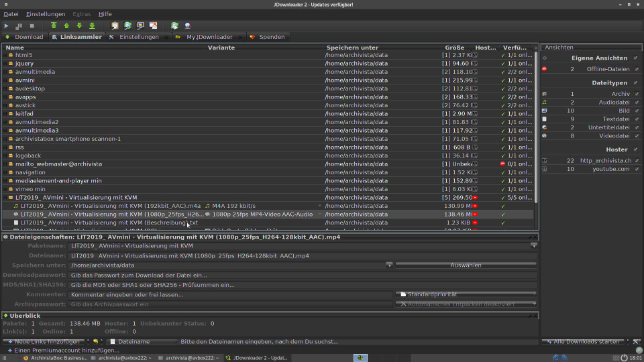Click the Audiodatei music note icon
The image size is (644, 362).
pyautogui.click(x=544, y=102)
